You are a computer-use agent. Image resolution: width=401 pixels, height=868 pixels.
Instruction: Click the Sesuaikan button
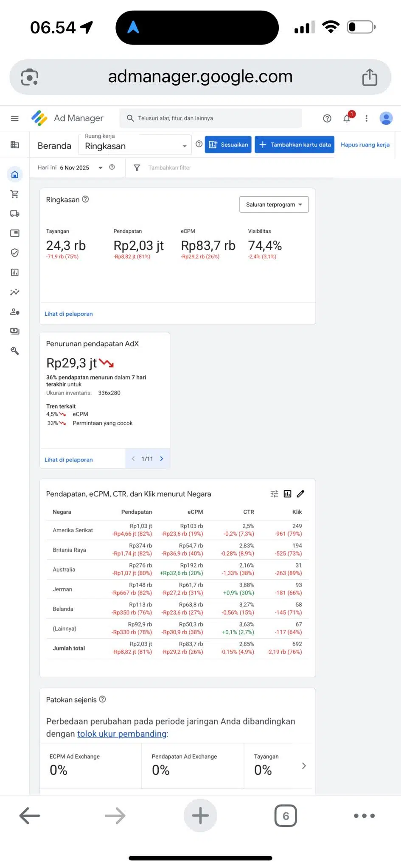tap(228, 145)
